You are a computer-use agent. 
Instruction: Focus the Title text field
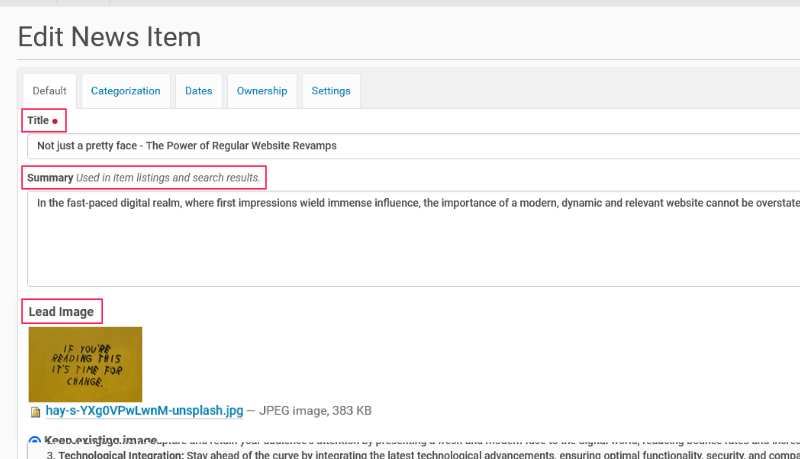[400, 145]
